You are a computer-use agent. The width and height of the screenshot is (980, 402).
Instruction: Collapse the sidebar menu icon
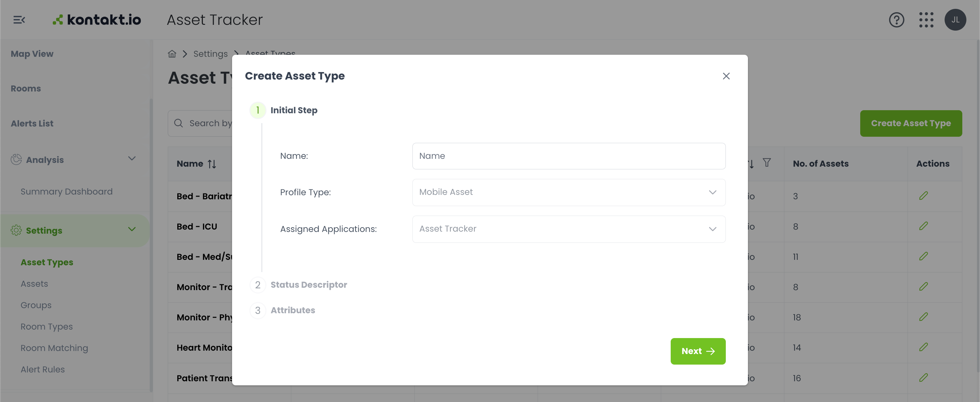point(19,20)
